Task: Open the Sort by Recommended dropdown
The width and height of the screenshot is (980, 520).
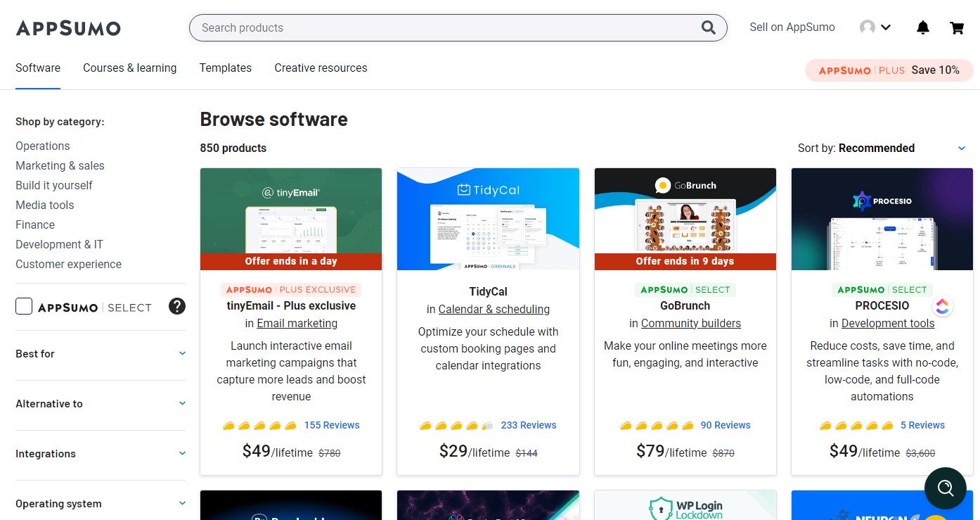Action: (x=882, y=148)
